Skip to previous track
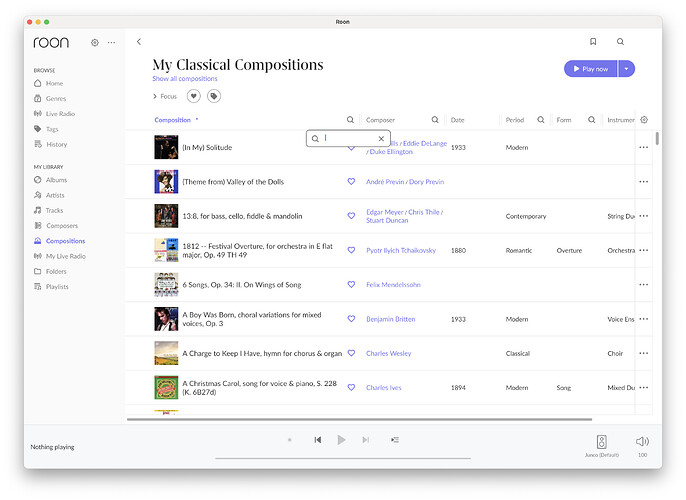 318,440
